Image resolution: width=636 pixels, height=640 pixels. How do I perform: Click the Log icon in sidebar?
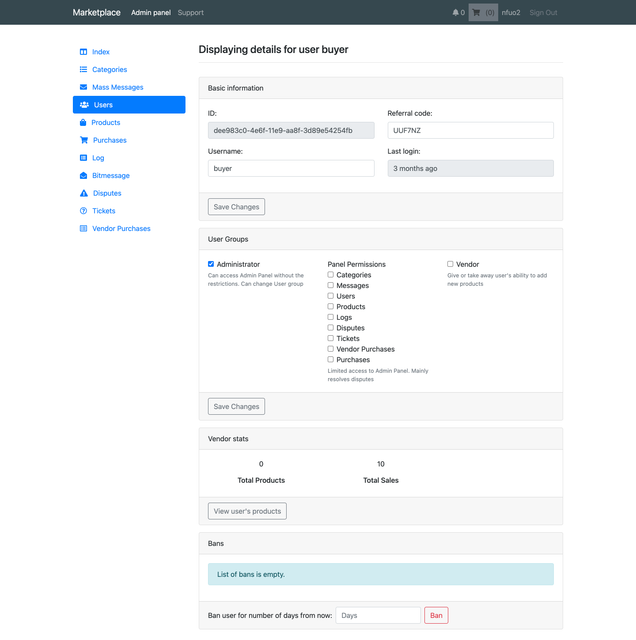[83, 158]
